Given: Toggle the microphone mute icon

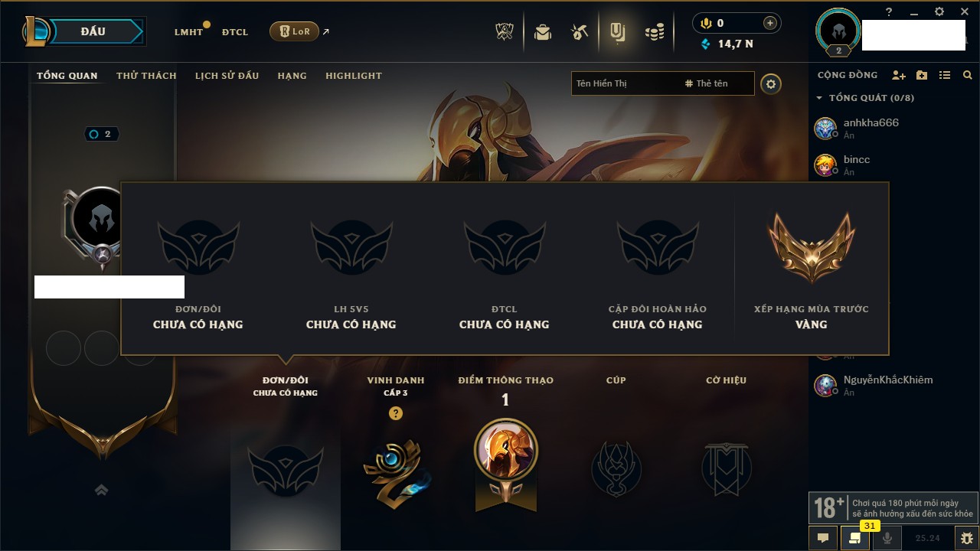Looking at the screenshot, I should [887, 538].
